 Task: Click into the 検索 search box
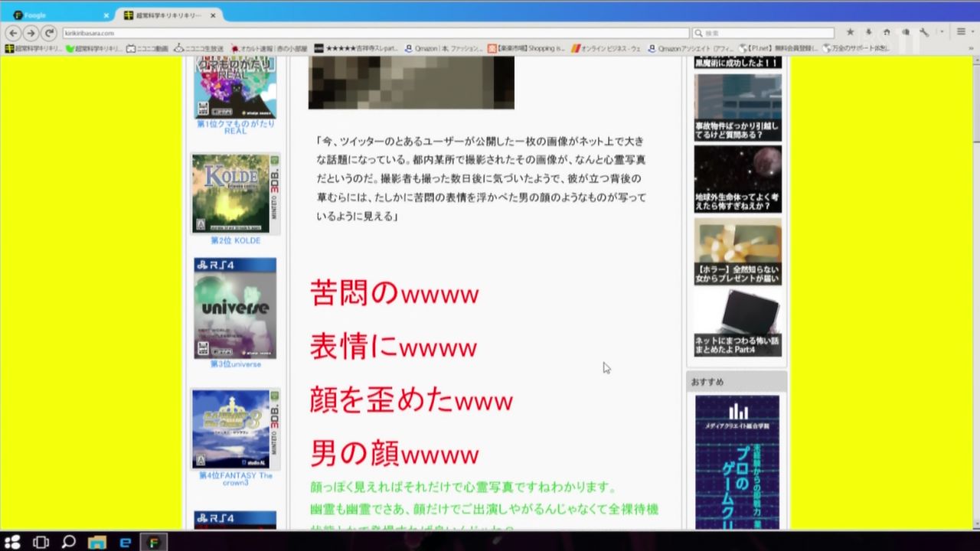[763, 33]
